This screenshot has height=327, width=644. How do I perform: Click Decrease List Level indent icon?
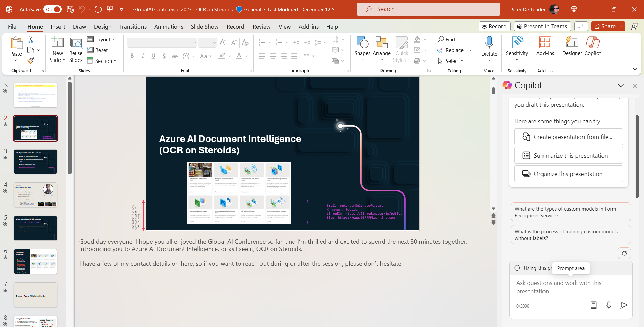[296, 42]
